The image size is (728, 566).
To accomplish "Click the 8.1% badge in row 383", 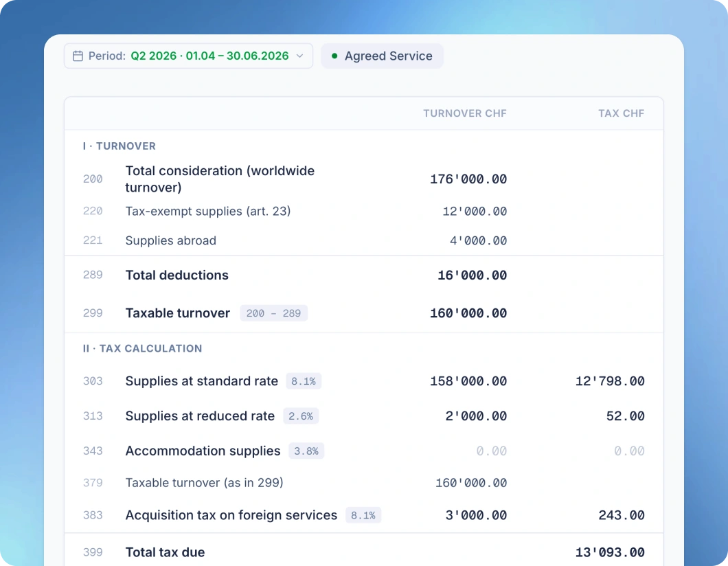I will pos(363,515).
